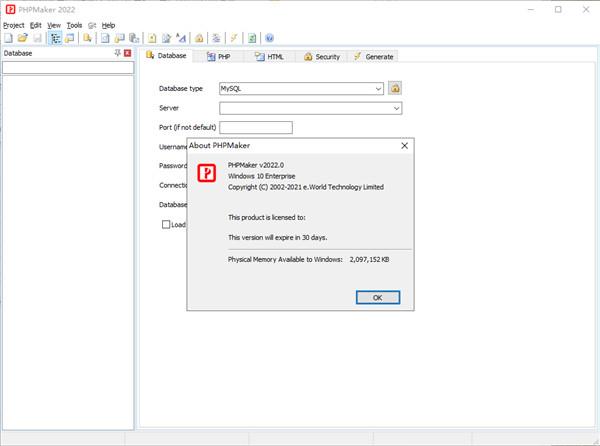Toggle the database tree view toolbar icon
The image size is (600, 446).
pos(55,38)
